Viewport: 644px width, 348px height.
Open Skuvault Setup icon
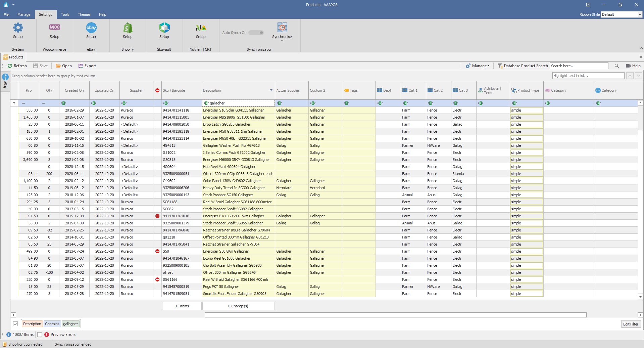click(164, 28)
